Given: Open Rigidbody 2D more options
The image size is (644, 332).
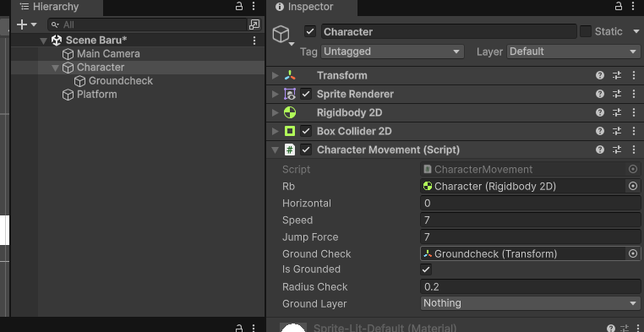Looking at the screenshot, I should [633, 112].
